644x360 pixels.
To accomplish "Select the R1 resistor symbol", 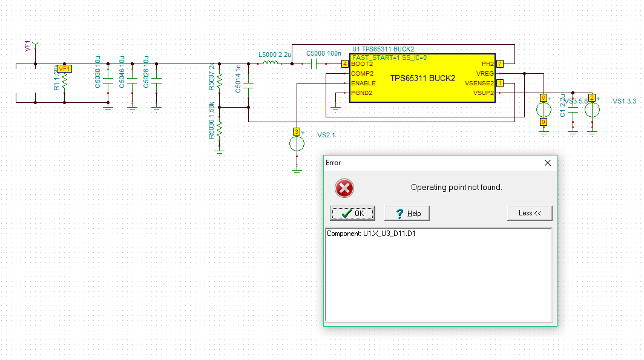I will pyautogui.click(x=65, y=81).
